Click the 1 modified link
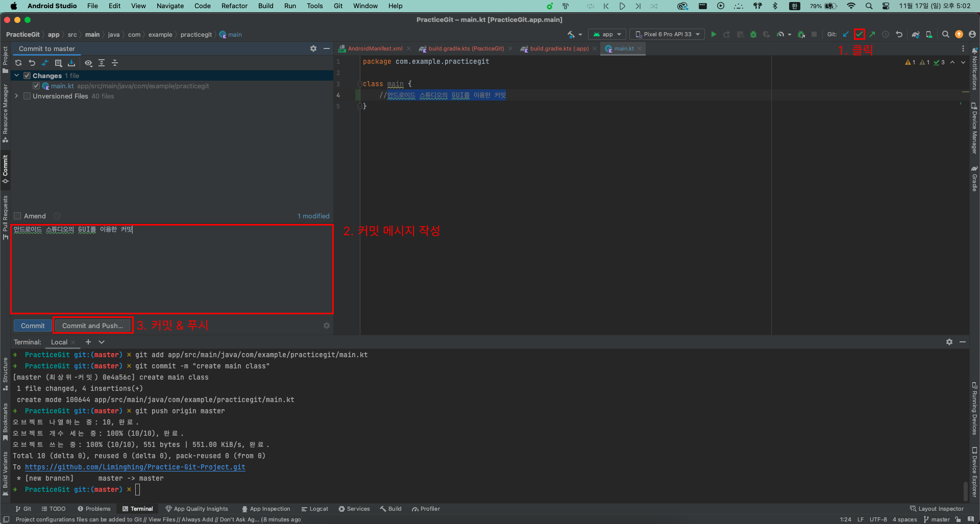Viewport: 980px width, 524px height. (x=313, y=216)
